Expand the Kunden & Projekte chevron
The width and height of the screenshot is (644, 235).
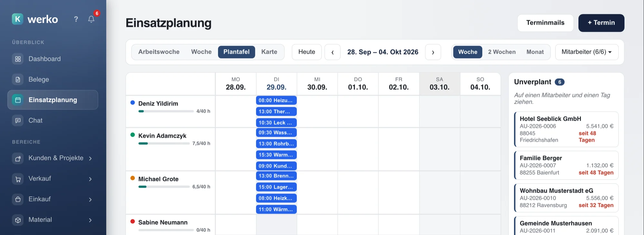pyautogui.click(x=90, y=158)
